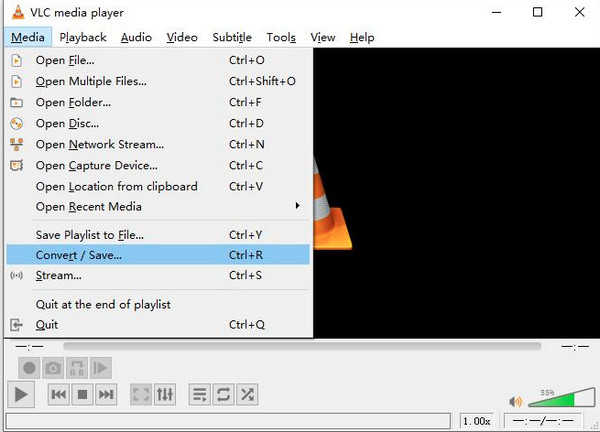600x432 pixels.
Task: Open the Media menu
Action: pyautogui.click(x=28, y=37)
